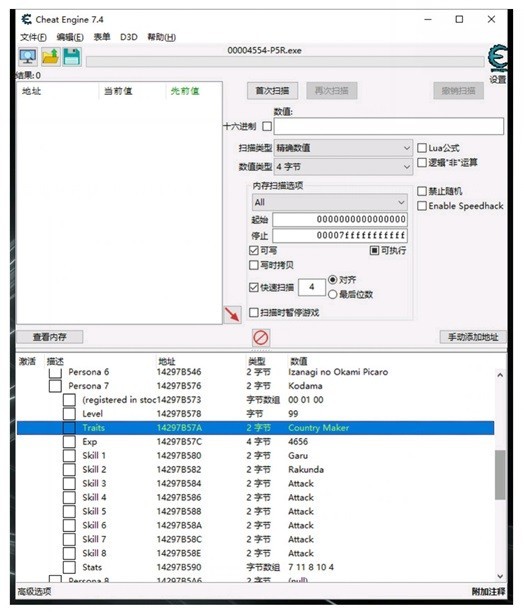The image size is (524, 612).
Task: Select the 最后位数 radio button
Action: coord(332,295)
